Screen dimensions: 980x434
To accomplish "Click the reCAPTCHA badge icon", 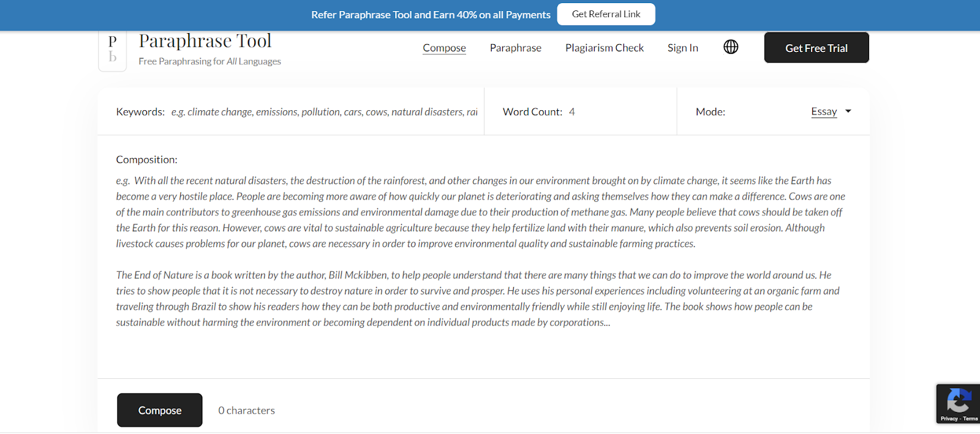I will pyautogui.click(x=958, y=400).
